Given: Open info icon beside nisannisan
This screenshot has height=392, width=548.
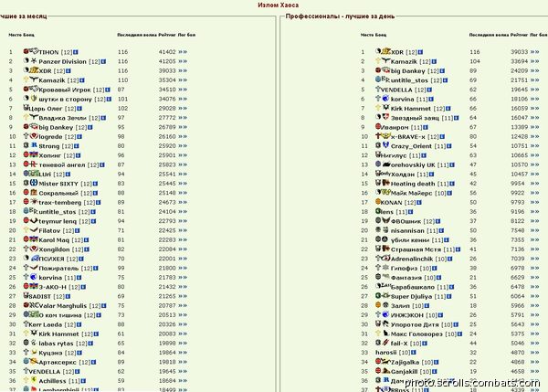Looking at the screenshot, I should [x=441, y=231].
